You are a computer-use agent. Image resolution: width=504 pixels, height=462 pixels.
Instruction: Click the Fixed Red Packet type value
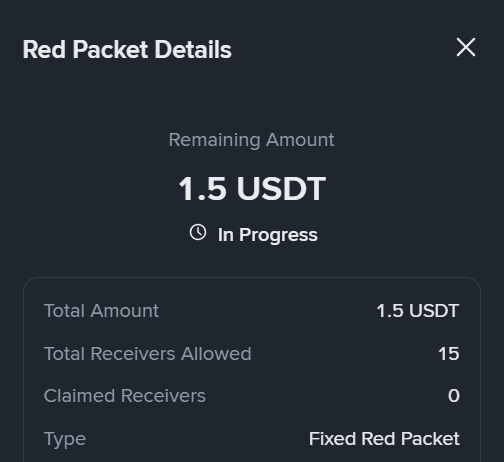pos(384,439)
